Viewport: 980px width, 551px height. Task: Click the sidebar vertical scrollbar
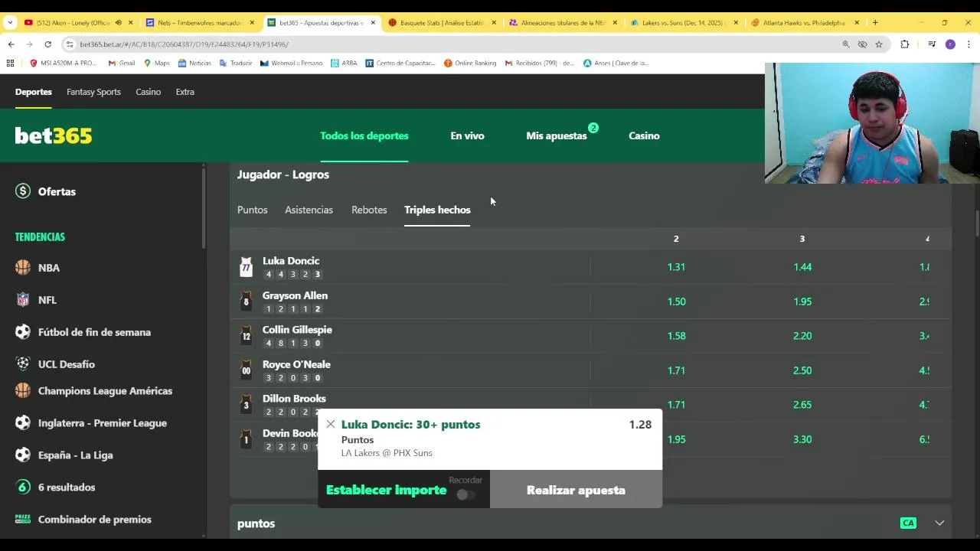pyautogui.click(x=203, y=207)
